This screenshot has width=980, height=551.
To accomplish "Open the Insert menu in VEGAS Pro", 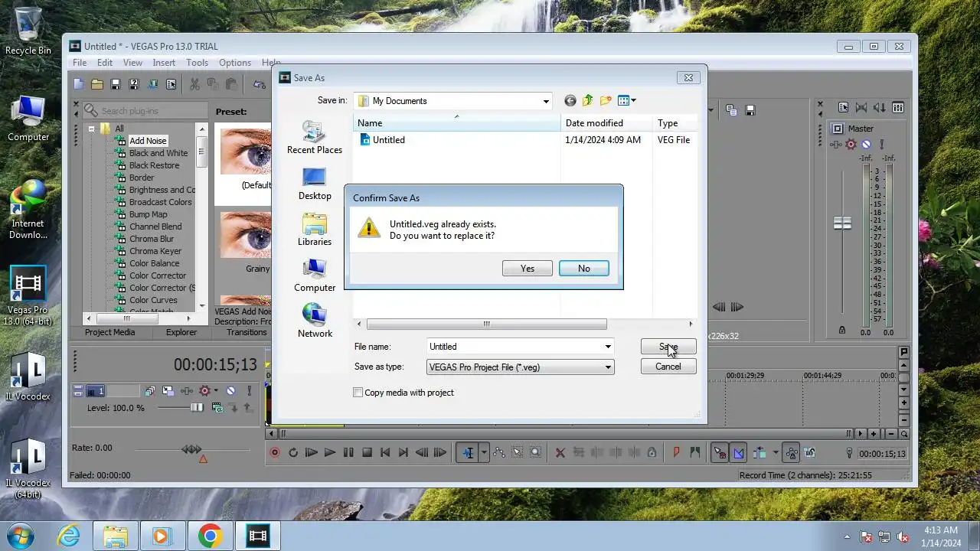I will click(164, 63).
